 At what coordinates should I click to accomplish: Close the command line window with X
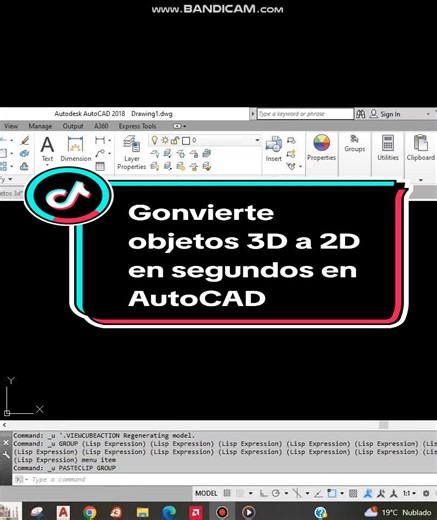point(6,442)
